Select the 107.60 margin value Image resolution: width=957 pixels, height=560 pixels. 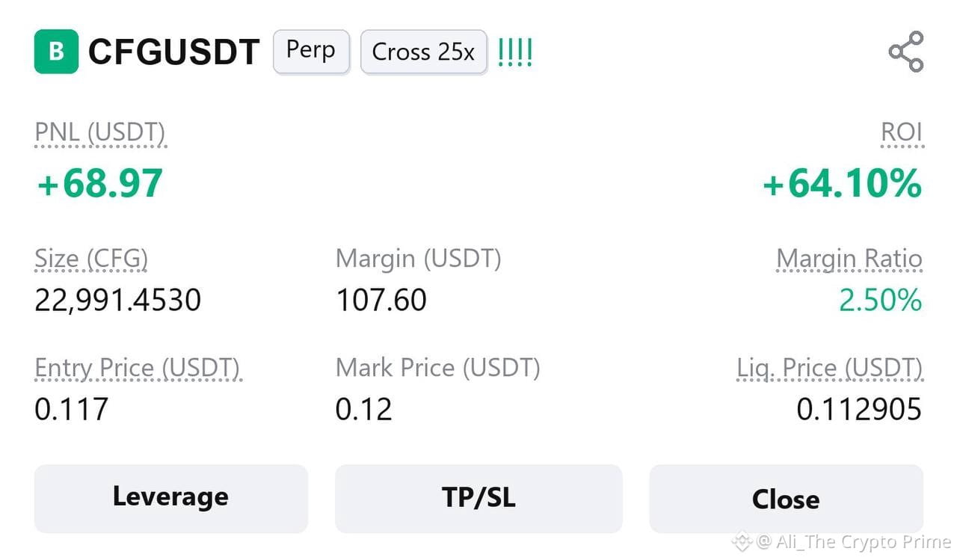tap(381, 301)
